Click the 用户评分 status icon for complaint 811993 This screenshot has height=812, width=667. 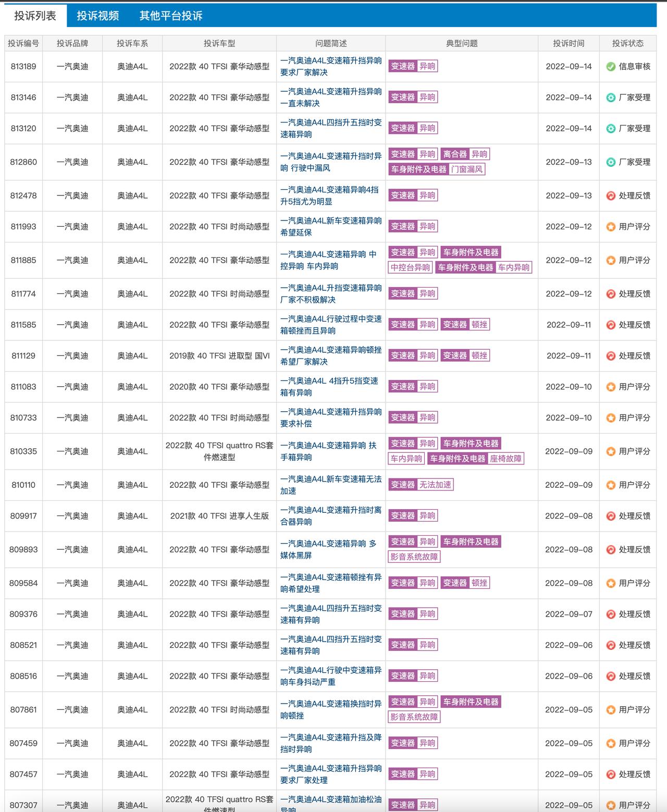click(611, 227)
